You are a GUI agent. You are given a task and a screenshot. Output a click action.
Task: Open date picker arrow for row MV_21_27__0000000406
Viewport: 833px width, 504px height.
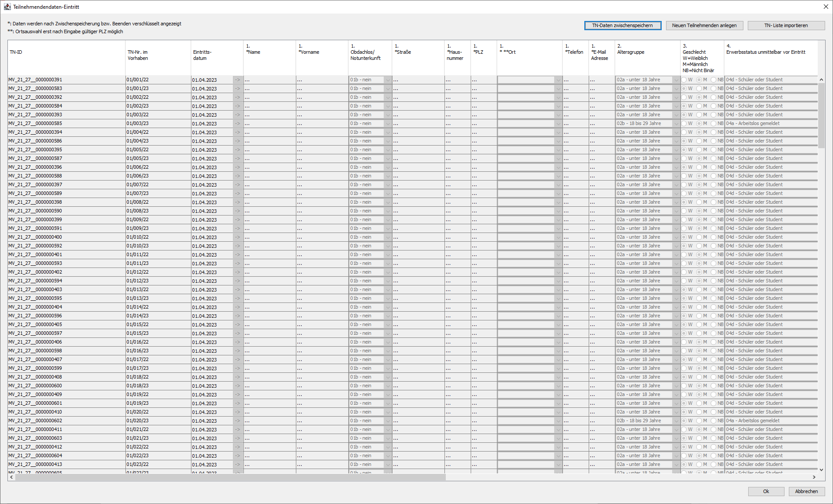(238, 342)
